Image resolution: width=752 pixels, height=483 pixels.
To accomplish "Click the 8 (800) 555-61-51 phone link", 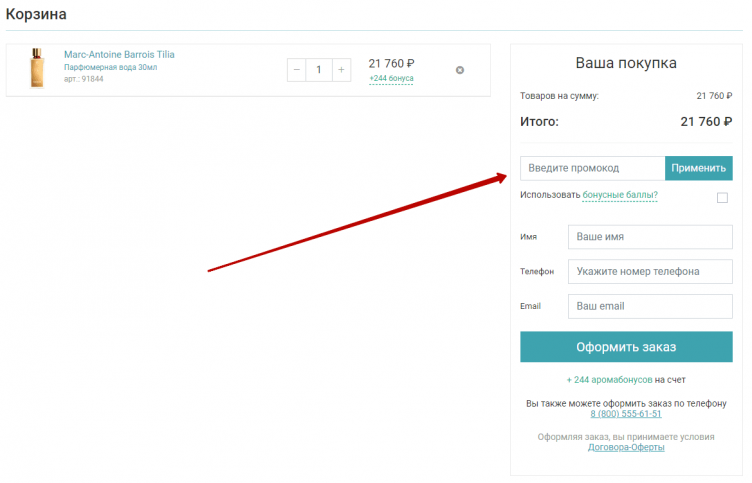I will [x=625, y=413].
